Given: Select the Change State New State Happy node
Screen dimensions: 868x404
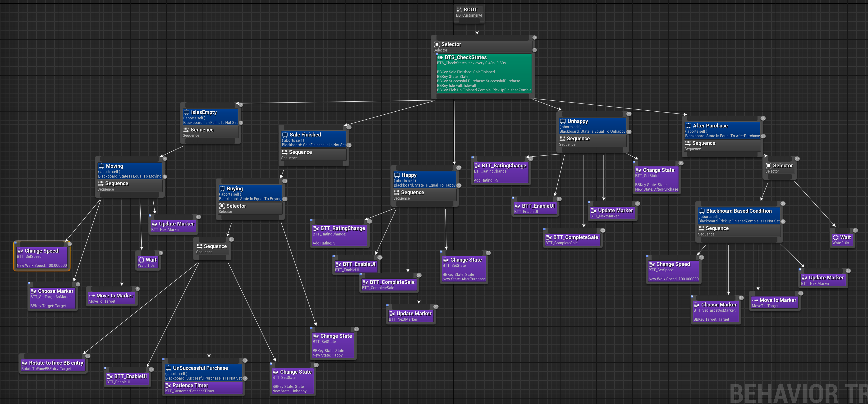Looking at the screenshot, I should (316, 336).
